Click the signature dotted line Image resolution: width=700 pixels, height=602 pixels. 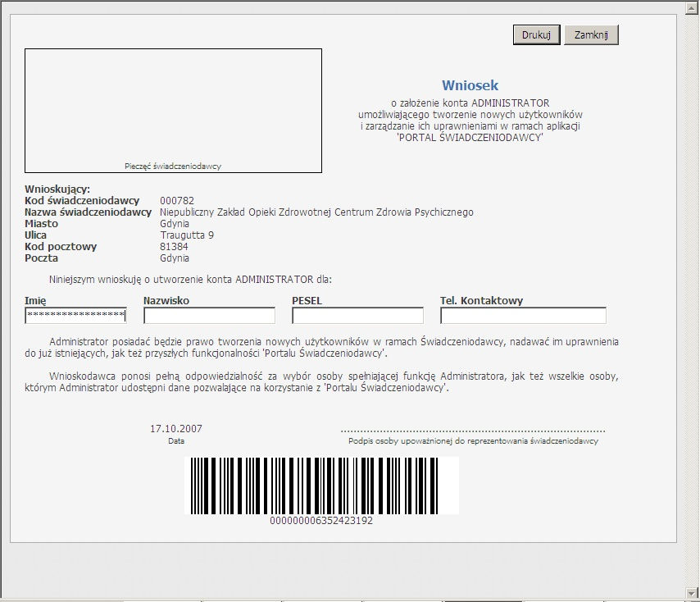[473, 431]
